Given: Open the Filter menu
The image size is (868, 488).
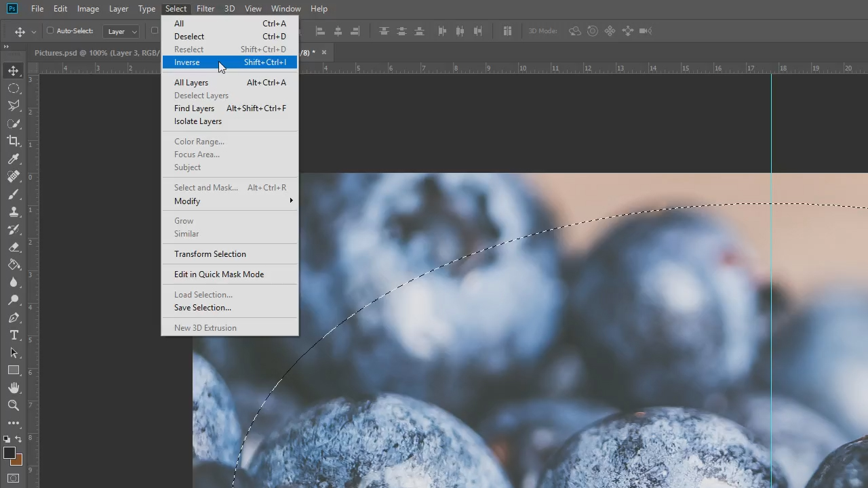Looking at the screenshot, I should pos(205,9).
